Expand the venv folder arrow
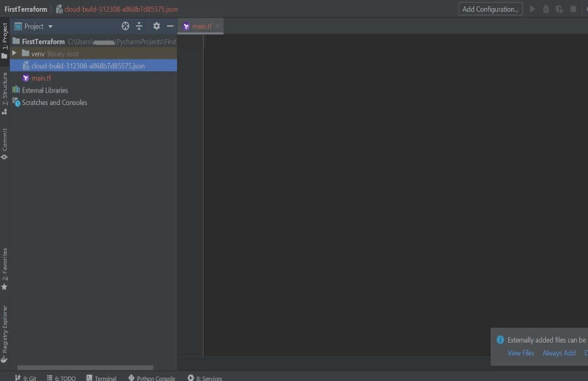Image resolution: width=588 pixels, height=381 pixels. coord(14,53)
